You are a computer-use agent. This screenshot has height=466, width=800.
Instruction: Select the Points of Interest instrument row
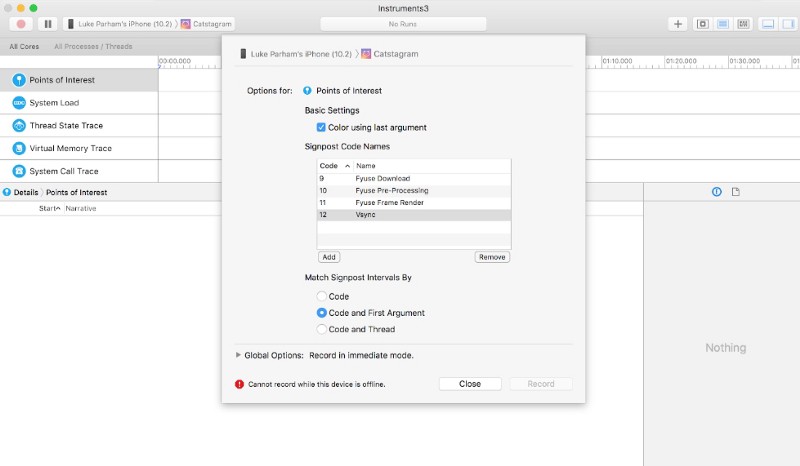79,80
